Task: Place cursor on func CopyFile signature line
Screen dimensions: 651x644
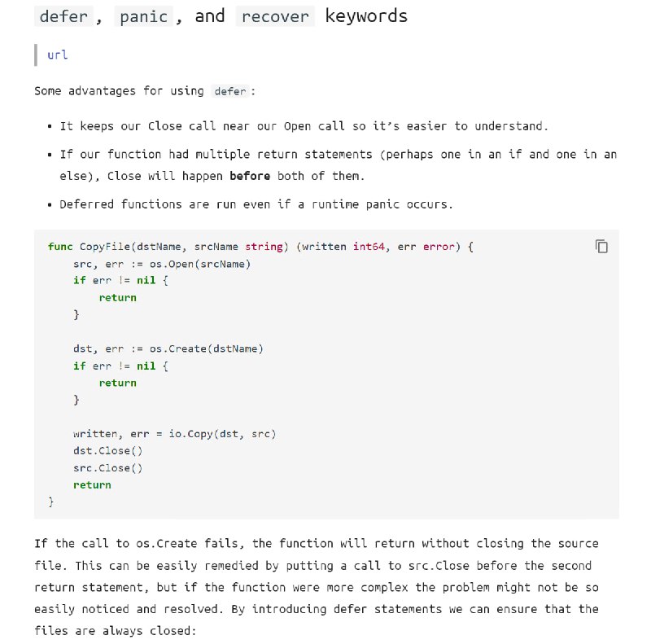Action: 260,247
